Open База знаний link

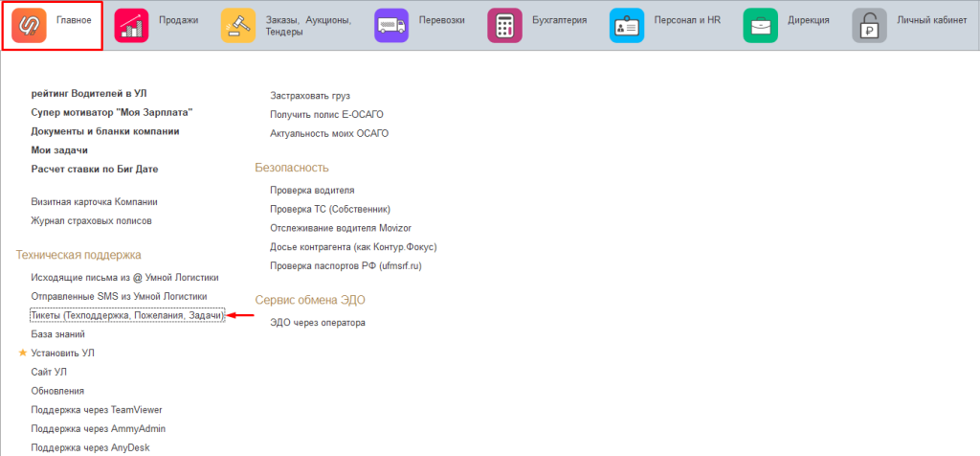57,334
